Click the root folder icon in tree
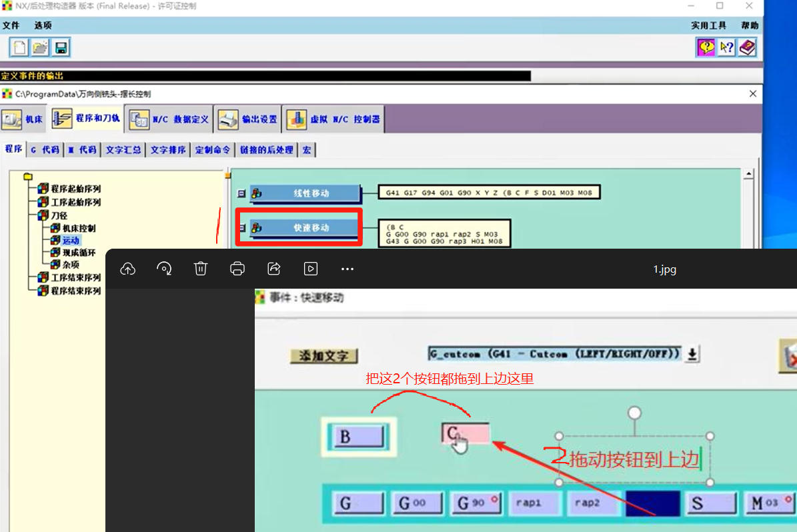 tap(28, 176)
